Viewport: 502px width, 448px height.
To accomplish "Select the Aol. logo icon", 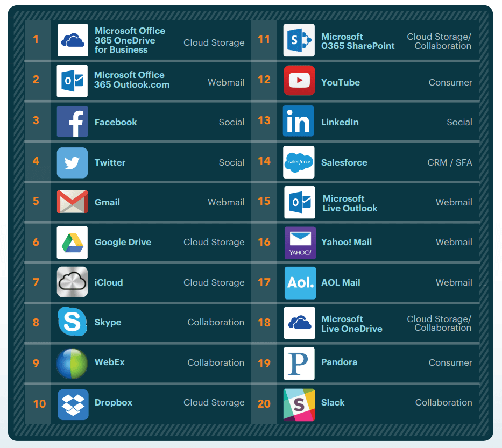I will coord(300,283).
